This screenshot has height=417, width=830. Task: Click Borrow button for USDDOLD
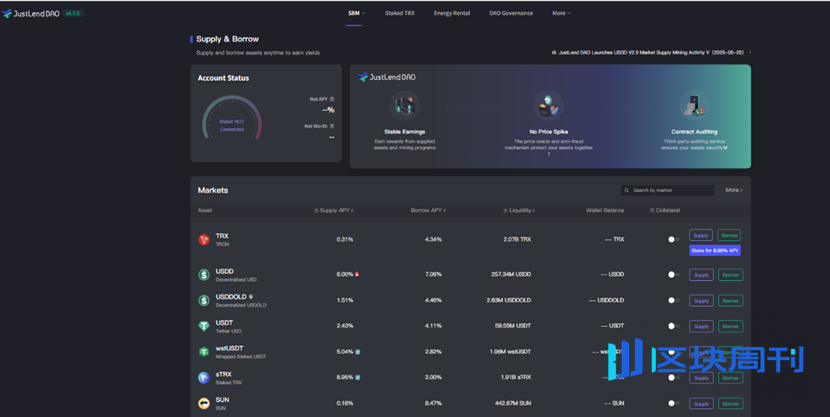(x=730, y=301)
